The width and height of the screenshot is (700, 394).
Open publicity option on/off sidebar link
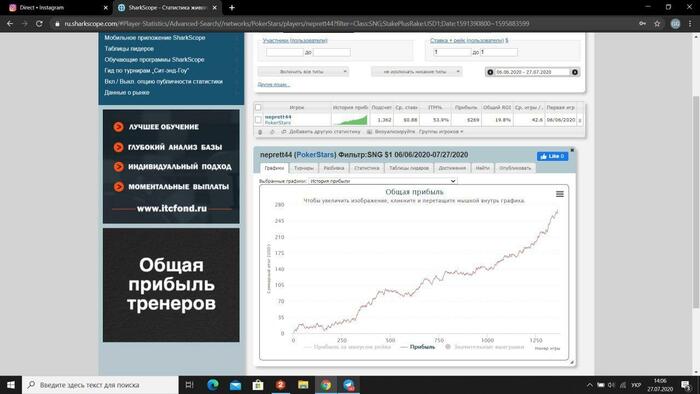pos(163,82)
